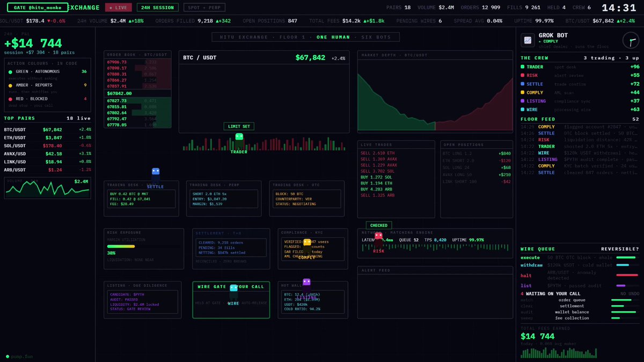Click the GATE @hitu_monke button

pyautogui.click(x=38, y=8)
